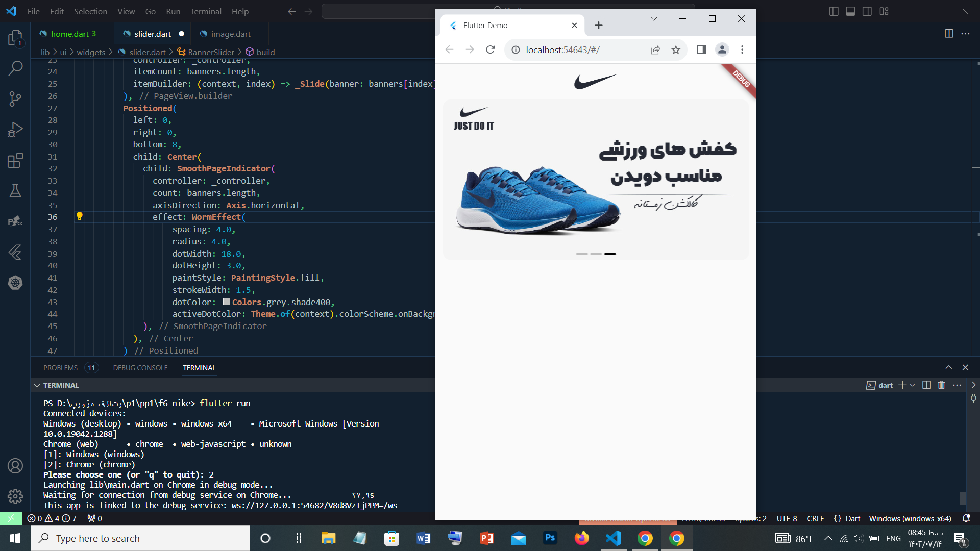The height and width of the screenshot is (551, 980).
Task: Click the third page indicator dot on banner
Action: (x=610, y=254)
